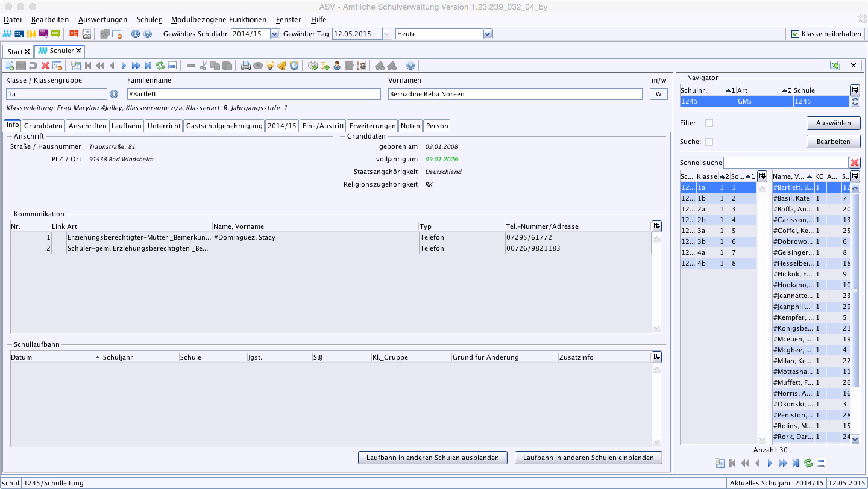Open column chooser of student name list
This screenshot has height=489, width=868.
855,176
